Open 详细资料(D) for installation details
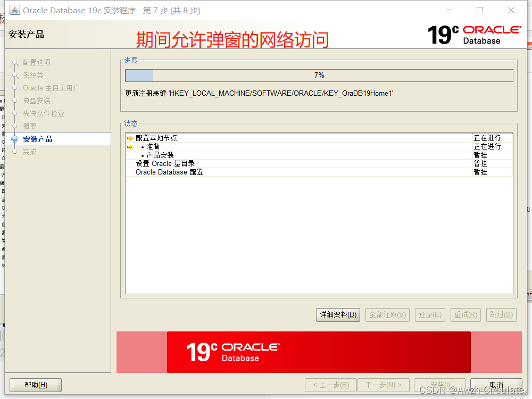The width and height of the screenshot is (532, 399). pyautogui.click(x=337, y=314)
